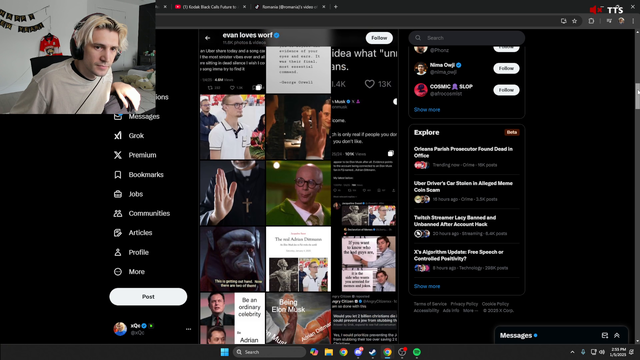This screenshot has height=360, width=640.
Task: Open photo of priest with raised hand
Action: click(232, 193)
